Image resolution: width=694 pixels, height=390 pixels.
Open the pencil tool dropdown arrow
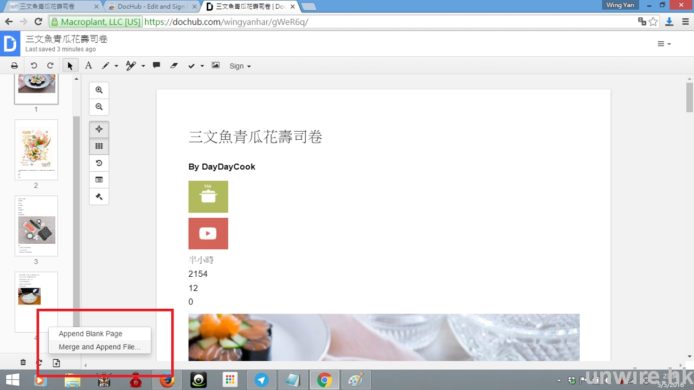click(x=116, y=66)
